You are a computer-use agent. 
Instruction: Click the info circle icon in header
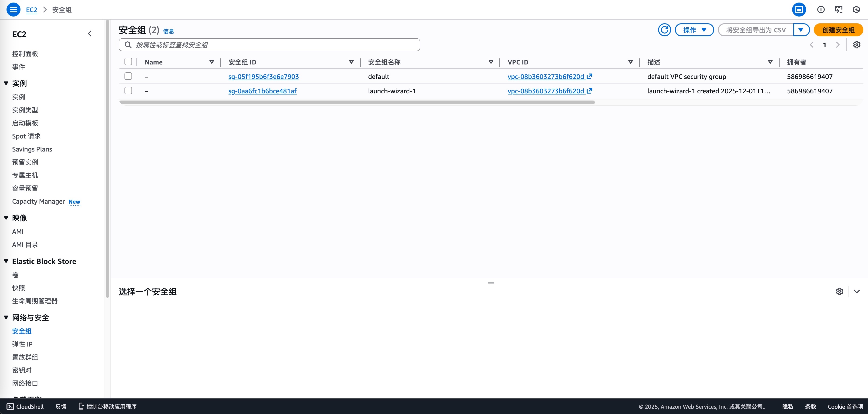pos(821,10)
